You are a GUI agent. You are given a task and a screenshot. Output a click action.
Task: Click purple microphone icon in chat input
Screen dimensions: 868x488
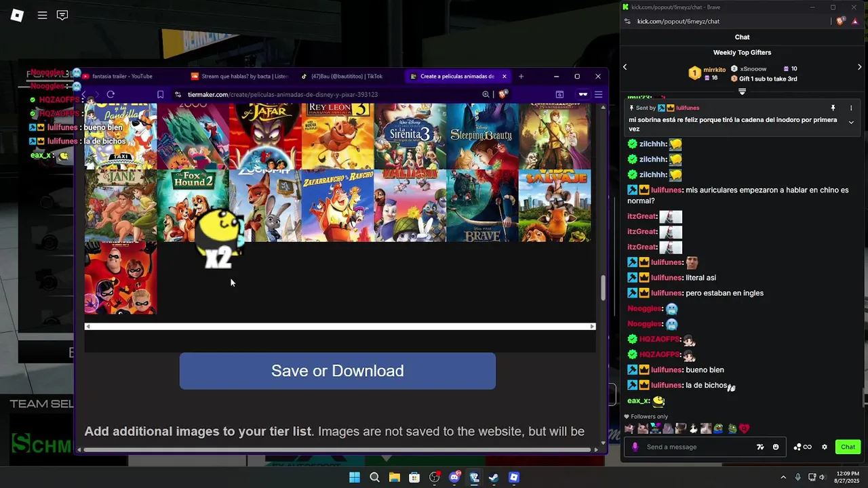pos(635,447)
